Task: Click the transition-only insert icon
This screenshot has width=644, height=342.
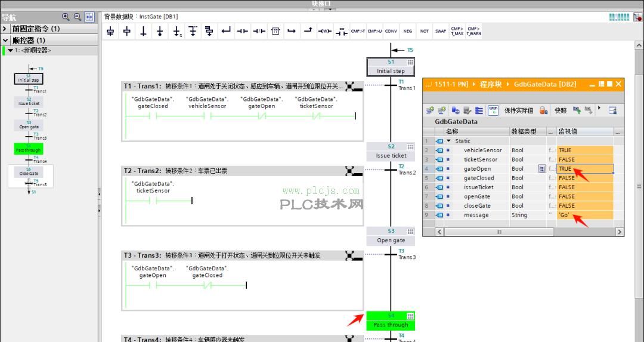Action: click(x=143, y=31)
